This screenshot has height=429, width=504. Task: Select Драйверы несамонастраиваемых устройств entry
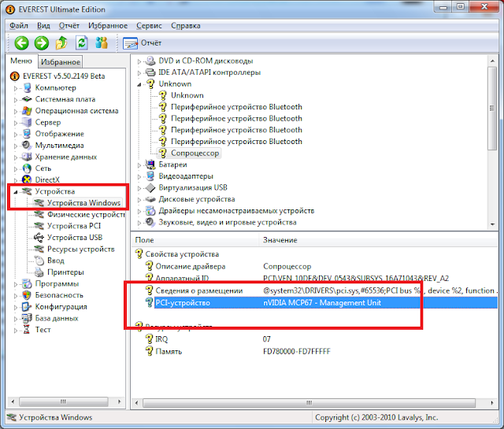point(236,211)
